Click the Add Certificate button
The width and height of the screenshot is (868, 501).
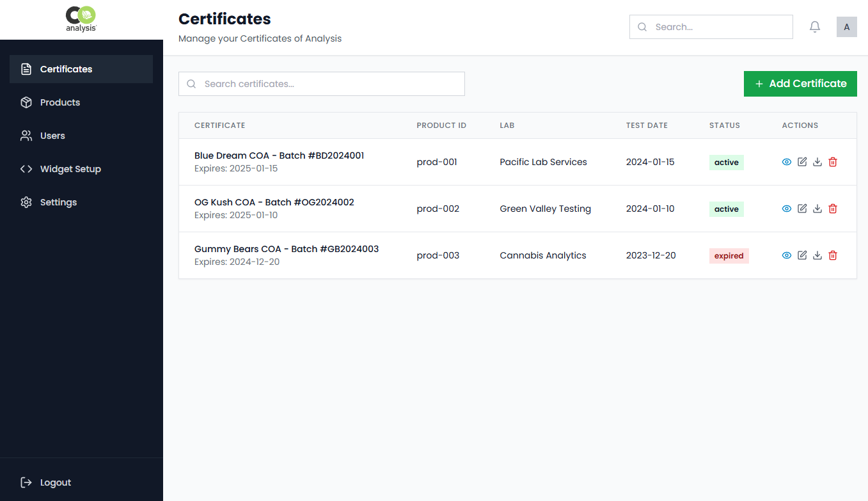coord(800,83)
